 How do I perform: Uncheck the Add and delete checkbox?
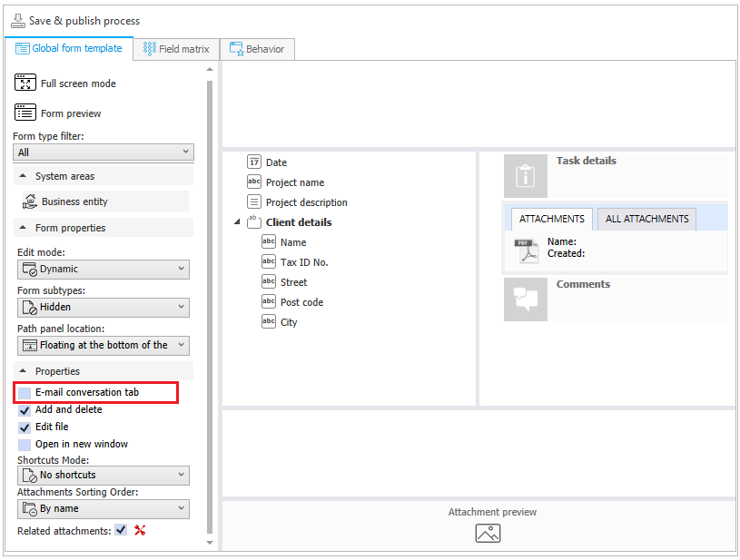[25, 410]
